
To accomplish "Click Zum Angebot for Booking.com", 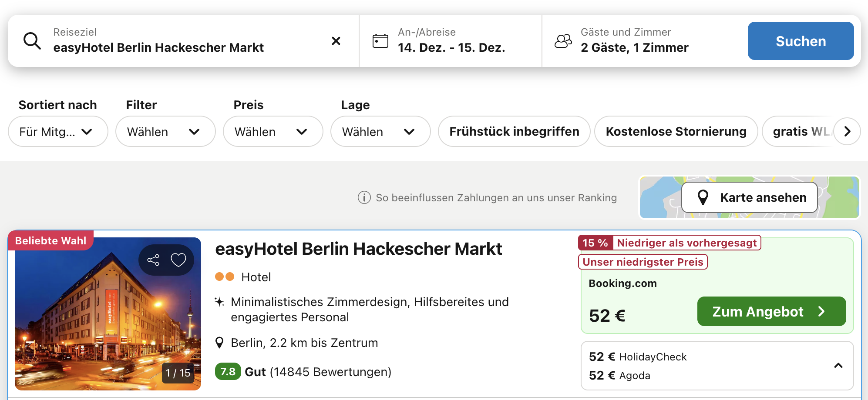I will 771,311.
